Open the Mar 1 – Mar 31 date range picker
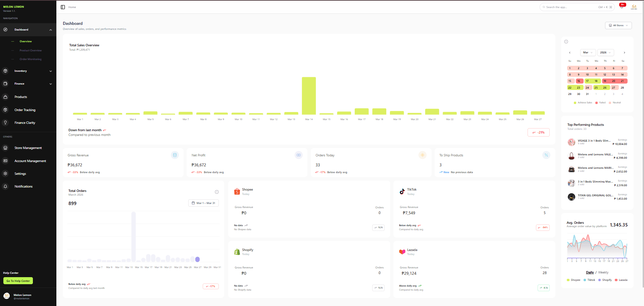Viewport: 644px width, 306px height. point(203,203)
